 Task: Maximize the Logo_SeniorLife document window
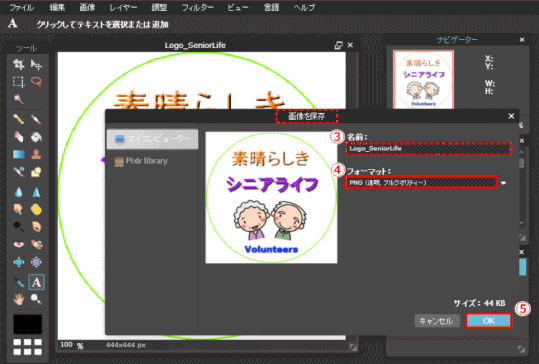click(x=339, y=45)
